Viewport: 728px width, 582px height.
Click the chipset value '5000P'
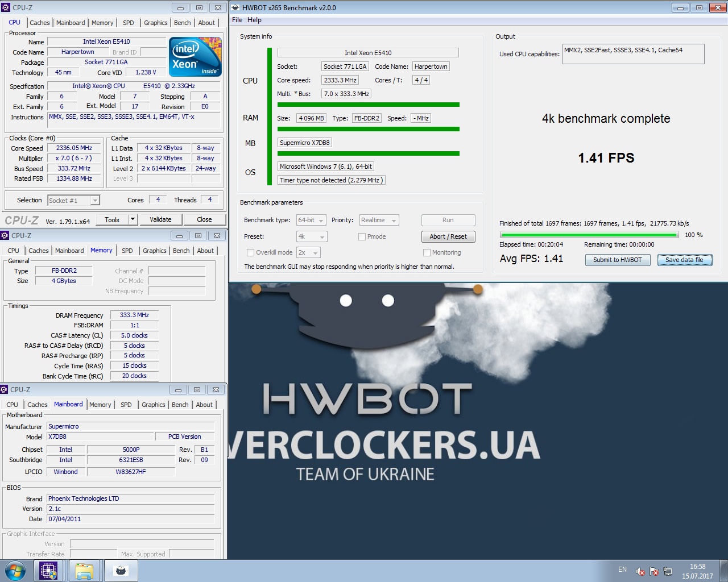pos(131,450)
